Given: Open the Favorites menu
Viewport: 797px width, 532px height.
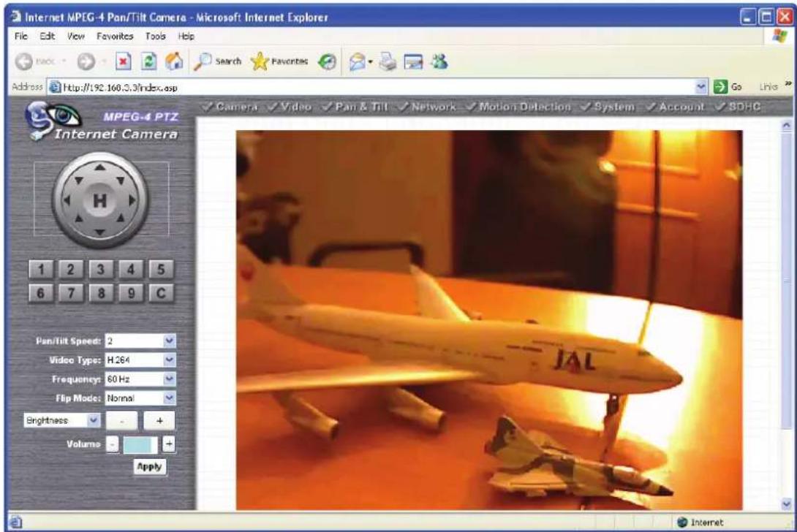Looking at the screenshot, I should click(115, 36).
